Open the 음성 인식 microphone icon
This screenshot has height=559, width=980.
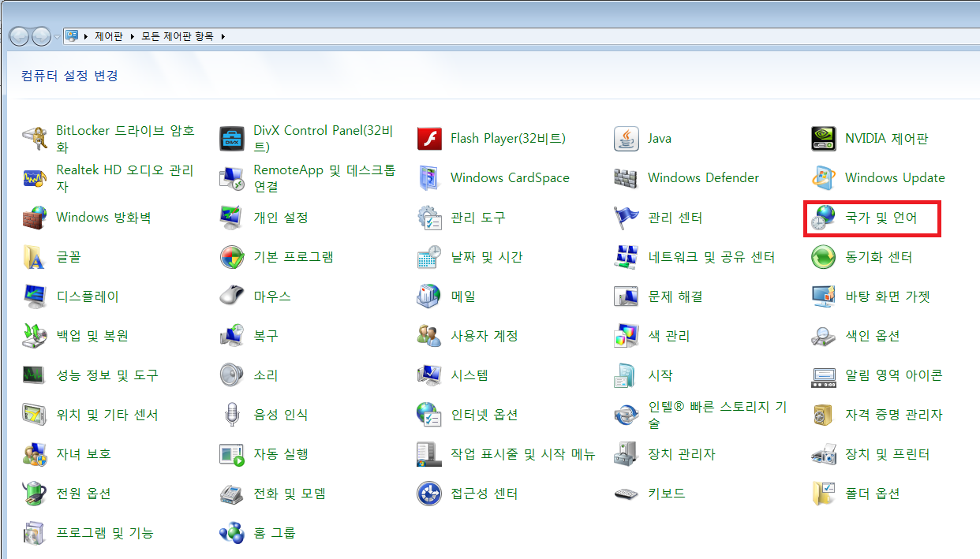pyautogui.click(x=232, y=415)
